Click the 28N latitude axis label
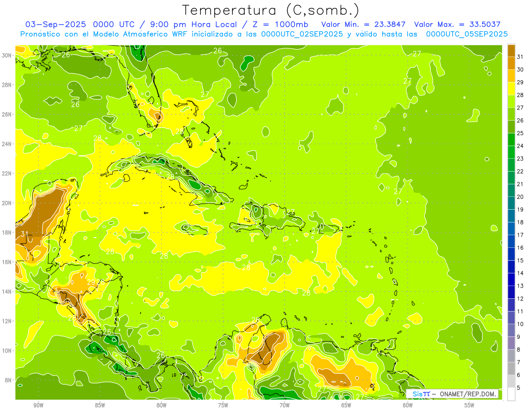This screenshot has width=532, height=411. pyautogui.click(x=7, y=85)
